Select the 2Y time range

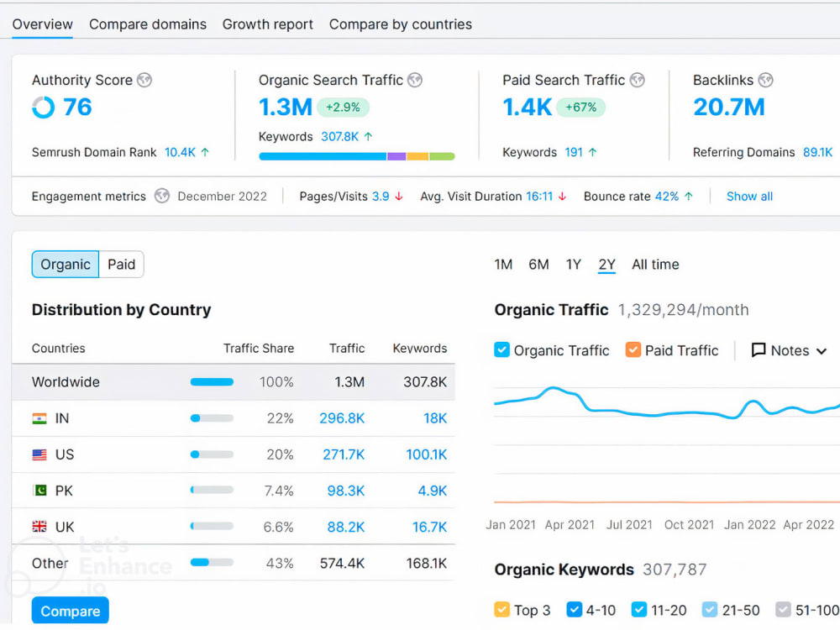(x=606, y=264)
